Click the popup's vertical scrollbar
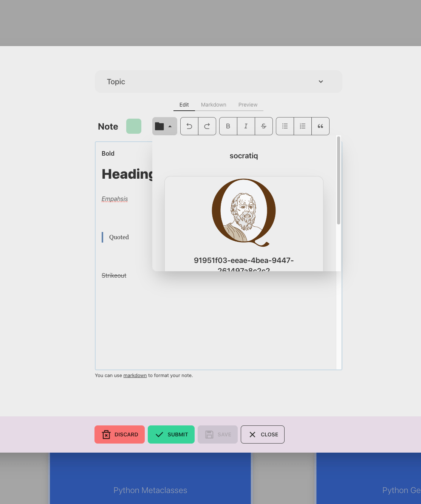The image size is (421, 504). pyautogui.click(x=339, y=181)
